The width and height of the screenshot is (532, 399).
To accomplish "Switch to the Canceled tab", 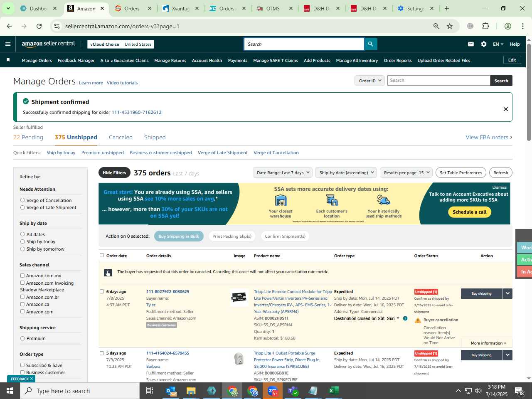I will [121, 137].
